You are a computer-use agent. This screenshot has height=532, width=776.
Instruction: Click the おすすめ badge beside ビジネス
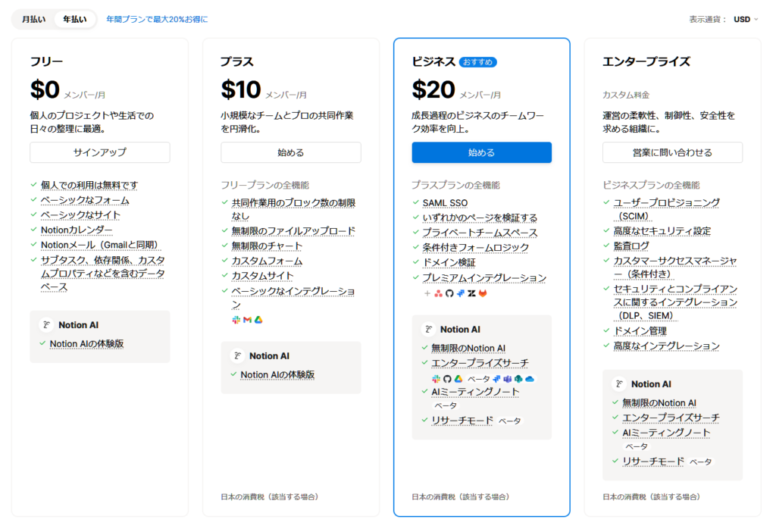pyautogui.click(x=477, y=62)
